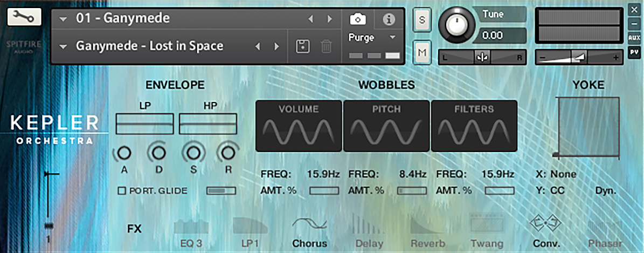644x253 pixels.
Task: Switch to the PV view
Action: 634,52
